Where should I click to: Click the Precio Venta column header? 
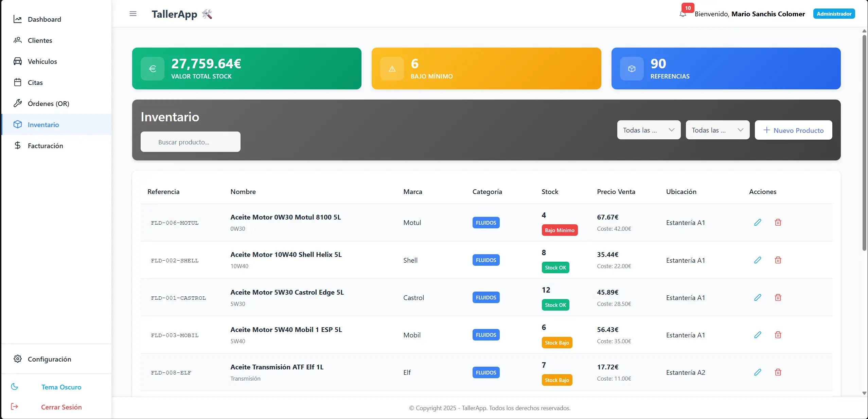point(616,192)
